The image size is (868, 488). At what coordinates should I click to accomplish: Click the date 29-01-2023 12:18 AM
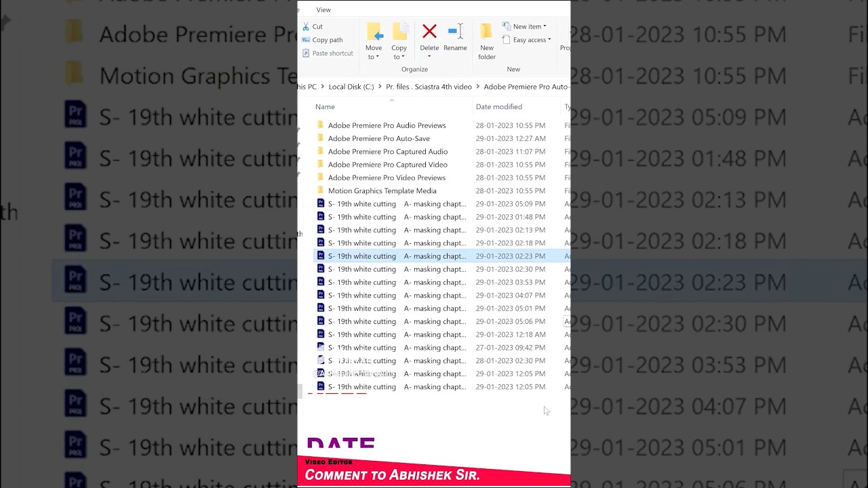(511, 335)
